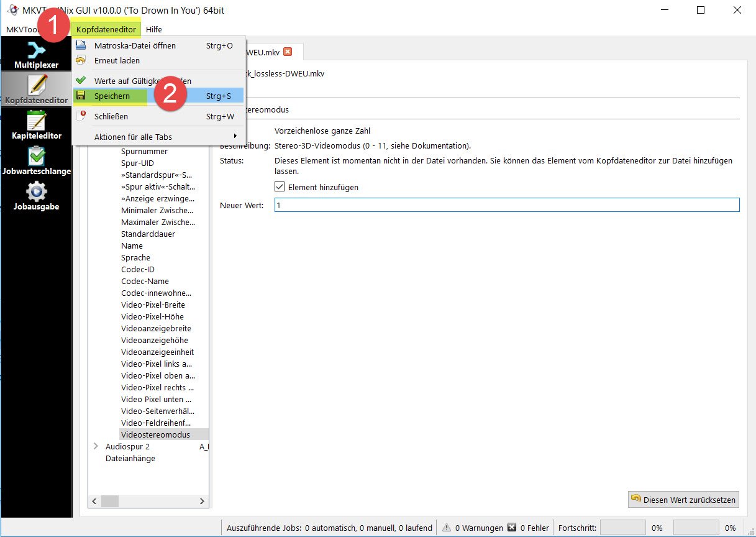This screenshot has height=537, width=756.
Task: Click the tree horizontal scrollbar right arrow
Action: 202,501
